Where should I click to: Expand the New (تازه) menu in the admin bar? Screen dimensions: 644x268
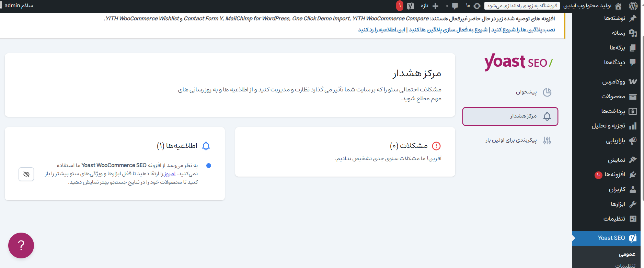(x=429, y=6)
